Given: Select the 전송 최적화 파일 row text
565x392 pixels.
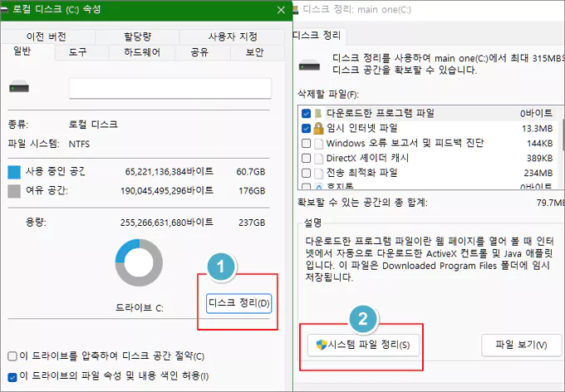Looking at the screenshot, I should (x=361, y=173).
